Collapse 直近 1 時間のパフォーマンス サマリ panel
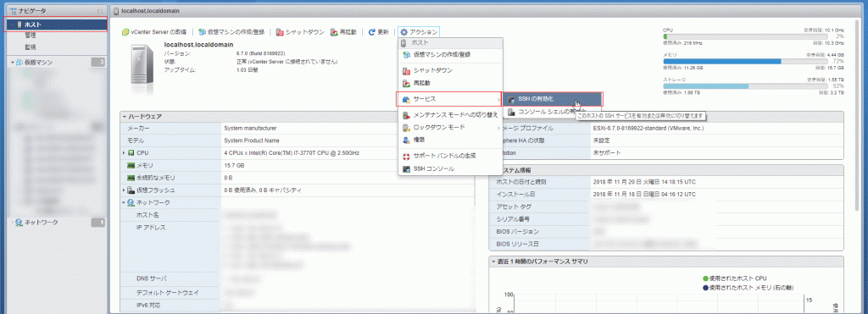 tap(493, 262)
